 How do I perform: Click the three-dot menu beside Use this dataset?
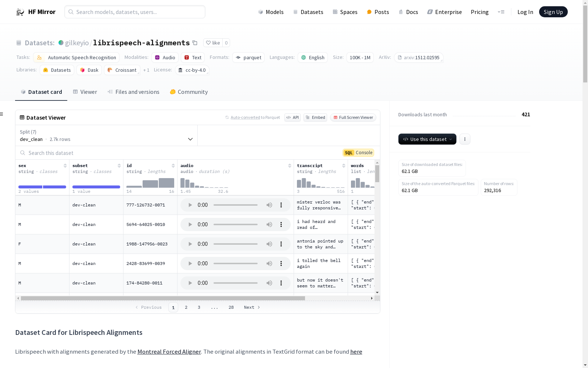(x=465, y=139)
